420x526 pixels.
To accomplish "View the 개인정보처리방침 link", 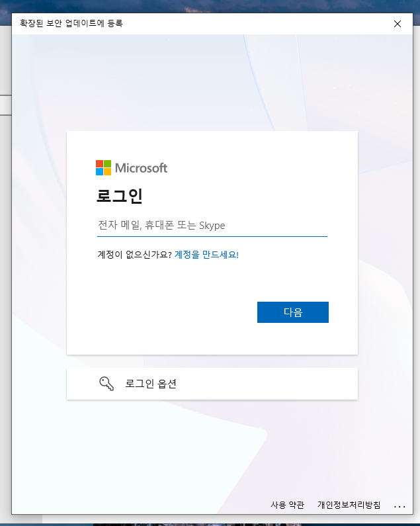I will point(349,505).
